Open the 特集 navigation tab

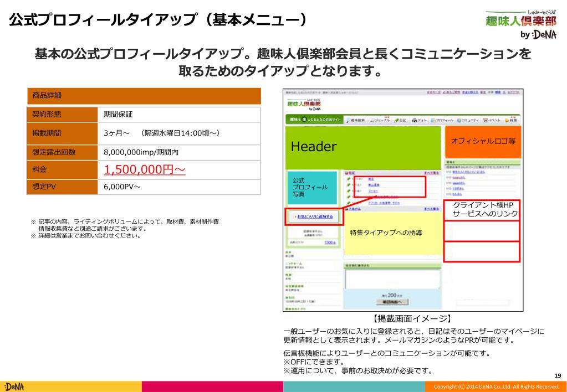coord(512,120)
